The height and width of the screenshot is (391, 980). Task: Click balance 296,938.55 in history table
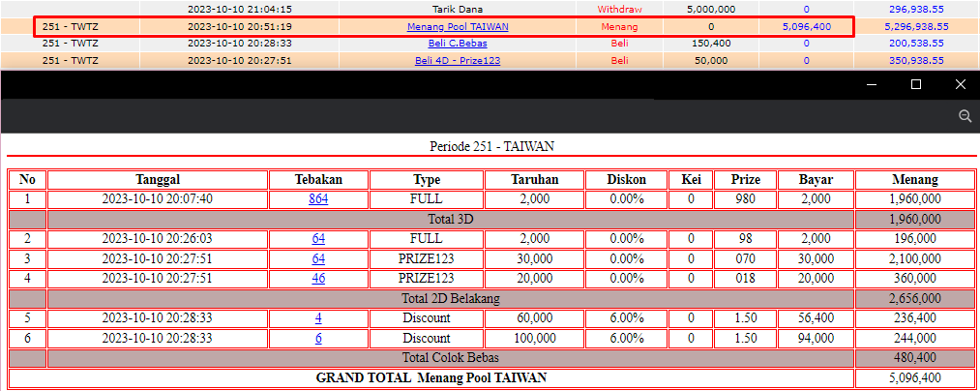pyautogui.click(x=917, y=10)
